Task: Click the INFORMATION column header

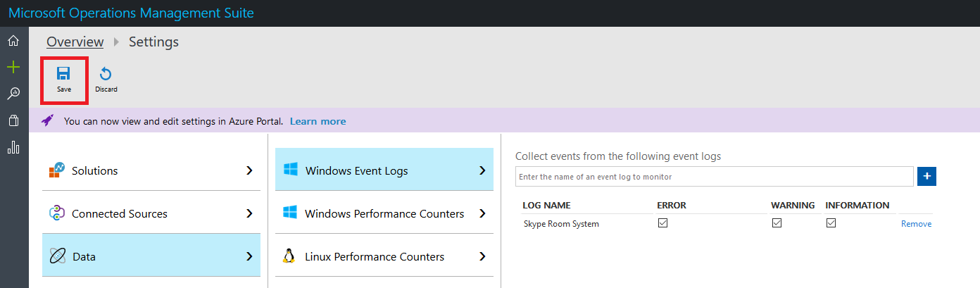Action: pyautogui.click(x=857, y=205)
